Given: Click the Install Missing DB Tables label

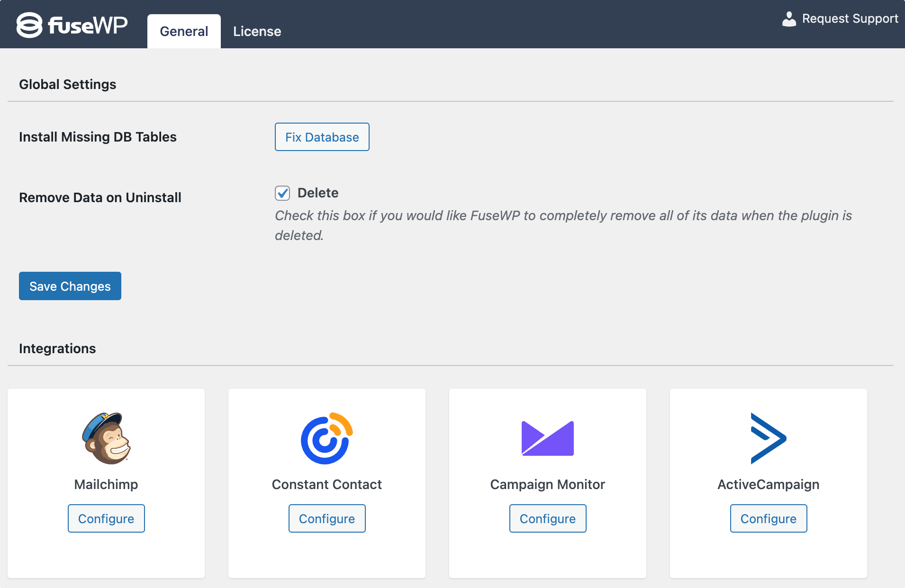Looking at the screenshot, I should 98,137.
